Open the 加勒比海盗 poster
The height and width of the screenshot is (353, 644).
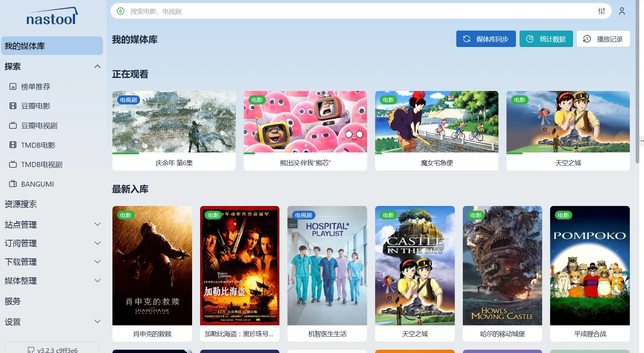[x=240, y=266]
